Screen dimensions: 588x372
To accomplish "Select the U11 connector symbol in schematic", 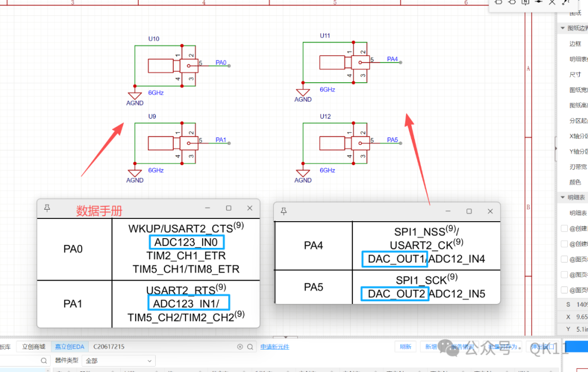I will click(344, 63).
